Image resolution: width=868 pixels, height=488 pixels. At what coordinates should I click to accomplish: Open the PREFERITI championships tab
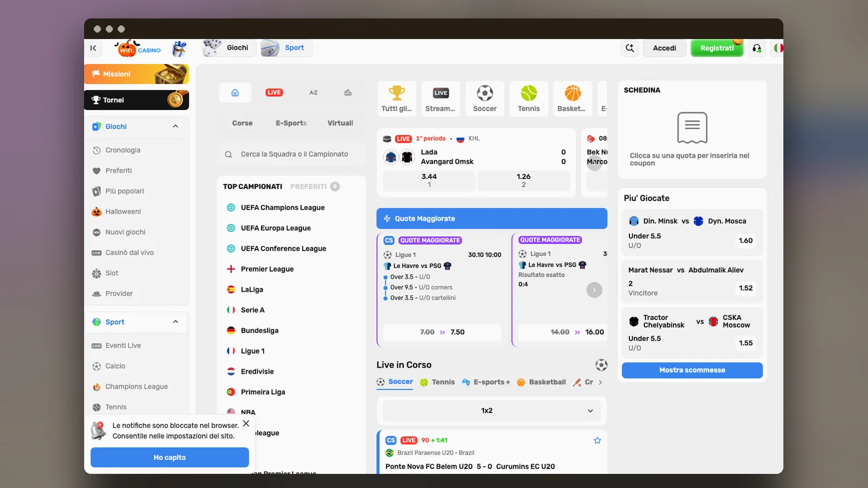(314, 187)
